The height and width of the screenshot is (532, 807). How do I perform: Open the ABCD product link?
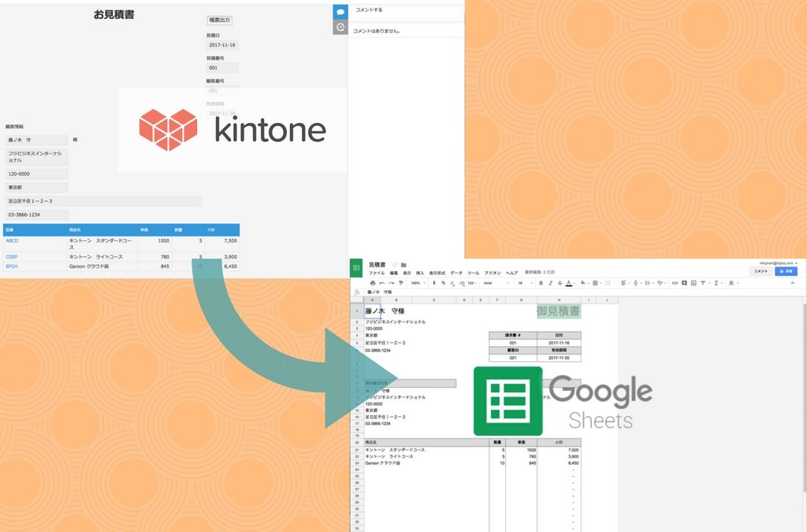(12, 240)
